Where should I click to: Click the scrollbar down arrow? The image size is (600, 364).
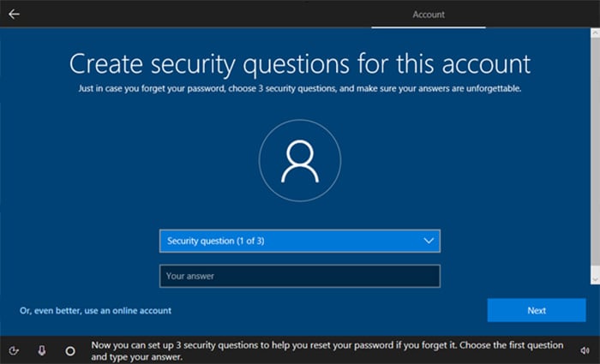click(595, 280)
